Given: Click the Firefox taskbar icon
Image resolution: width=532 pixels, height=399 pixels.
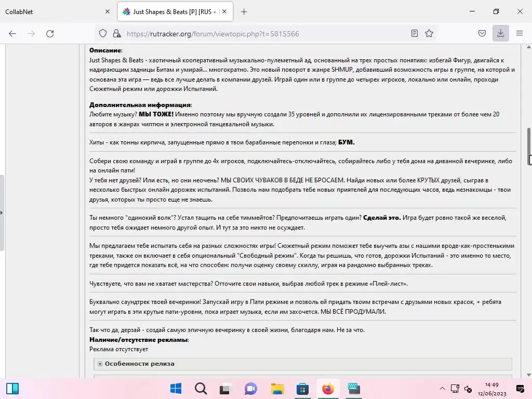Looking at the screenshot, I should (328, 389).
